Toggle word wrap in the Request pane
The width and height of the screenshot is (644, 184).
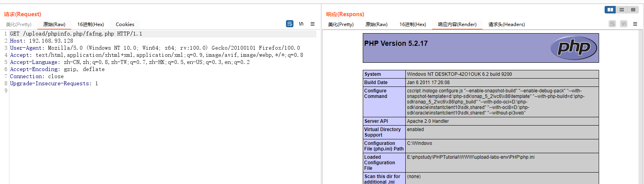coord(290,24)
